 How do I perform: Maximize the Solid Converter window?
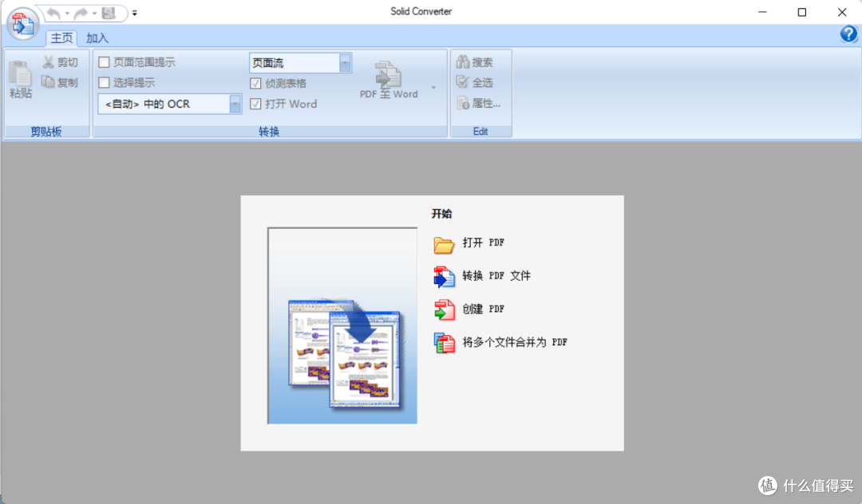point(801,12)
